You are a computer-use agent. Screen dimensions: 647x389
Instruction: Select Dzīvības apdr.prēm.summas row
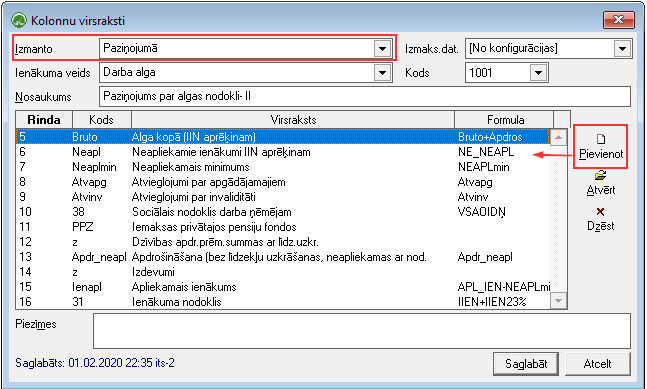(x=283, y=242)
